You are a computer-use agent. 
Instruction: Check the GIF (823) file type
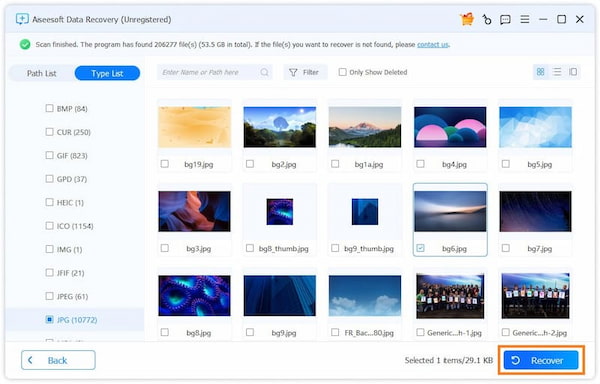[49, 155]
